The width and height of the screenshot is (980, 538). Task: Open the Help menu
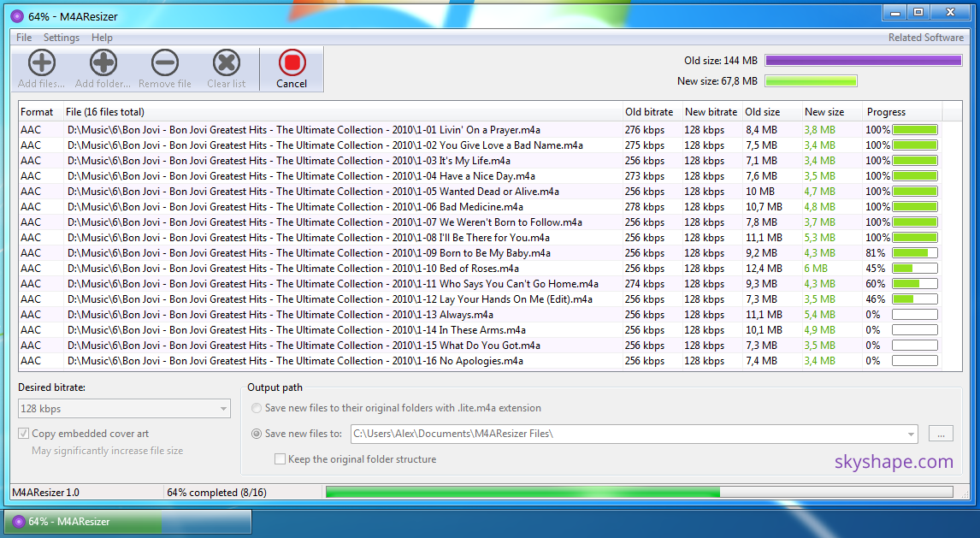click(x=102, y=38)
